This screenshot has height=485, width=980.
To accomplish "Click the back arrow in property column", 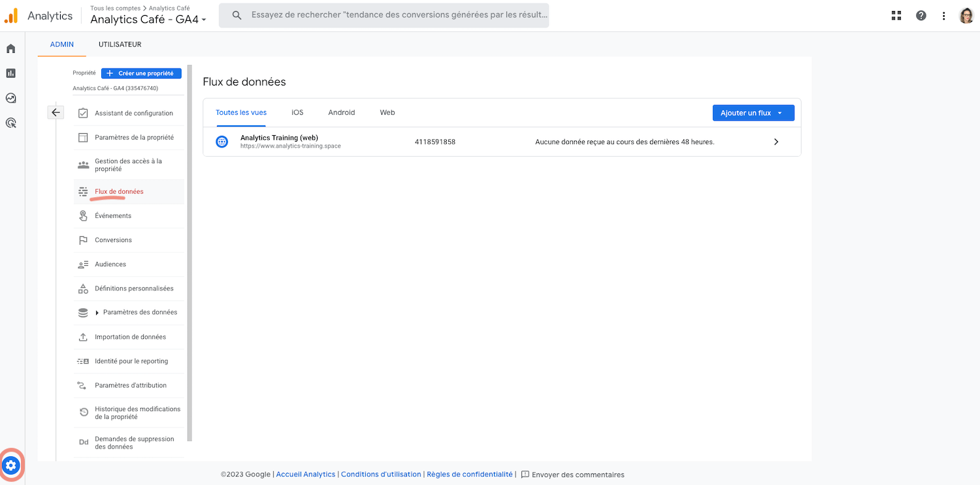I will (56, 112).
